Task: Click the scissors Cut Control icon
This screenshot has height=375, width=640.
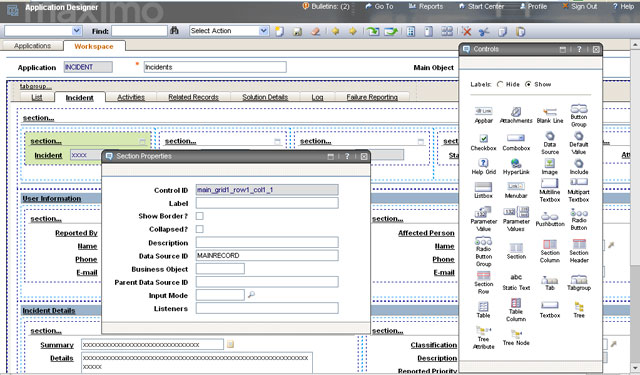Action: click(x=484, y=31)
